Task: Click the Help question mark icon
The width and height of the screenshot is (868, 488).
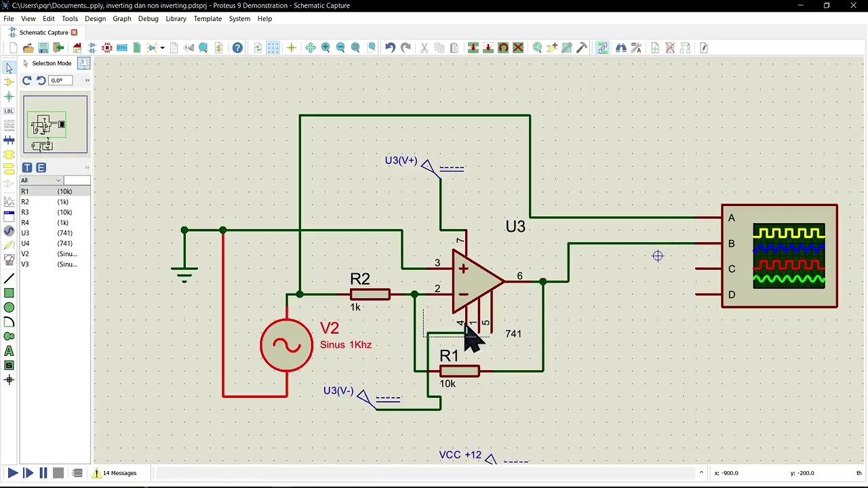Action: coord(237,47)
